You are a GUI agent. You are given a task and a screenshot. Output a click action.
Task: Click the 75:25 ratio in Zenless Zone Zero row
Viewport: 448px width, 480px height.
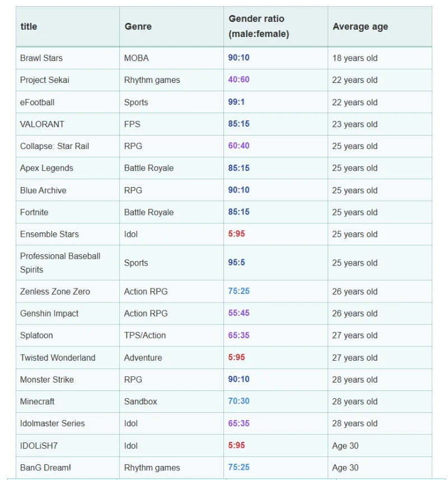point(239,291)
